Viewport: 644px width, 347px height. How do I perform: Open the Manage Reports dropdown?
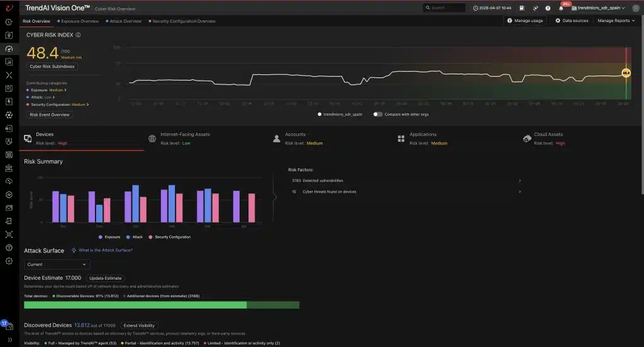click(616, 21)
